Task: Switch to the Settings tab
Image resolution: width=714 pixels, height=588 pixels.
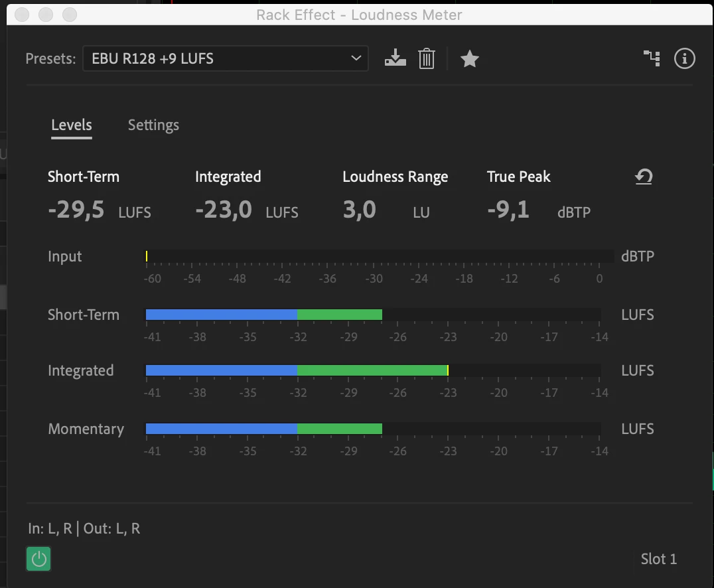Action: pos(153,125)
